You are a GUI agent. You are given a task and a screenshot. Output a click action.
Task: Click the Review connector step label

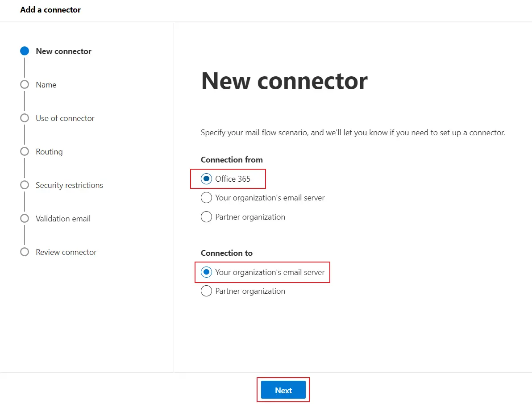click(x=66, y=252)
